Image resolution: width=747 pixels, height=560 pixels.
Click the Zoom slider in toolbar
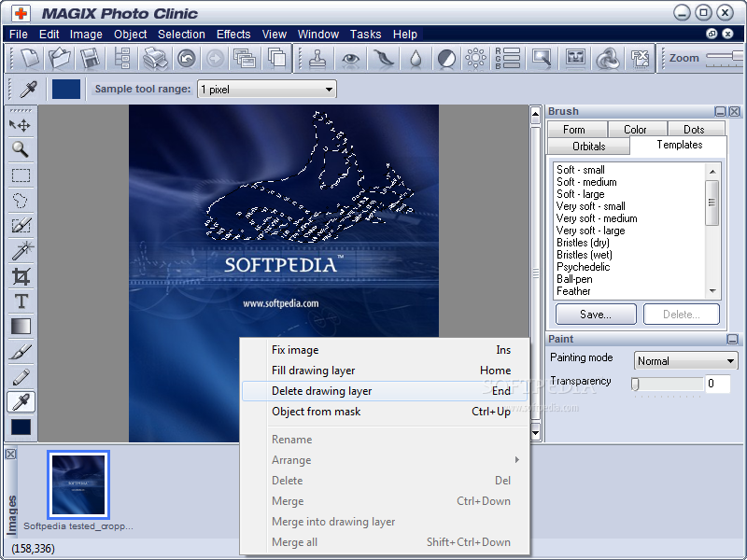click(x=726, y=58)
